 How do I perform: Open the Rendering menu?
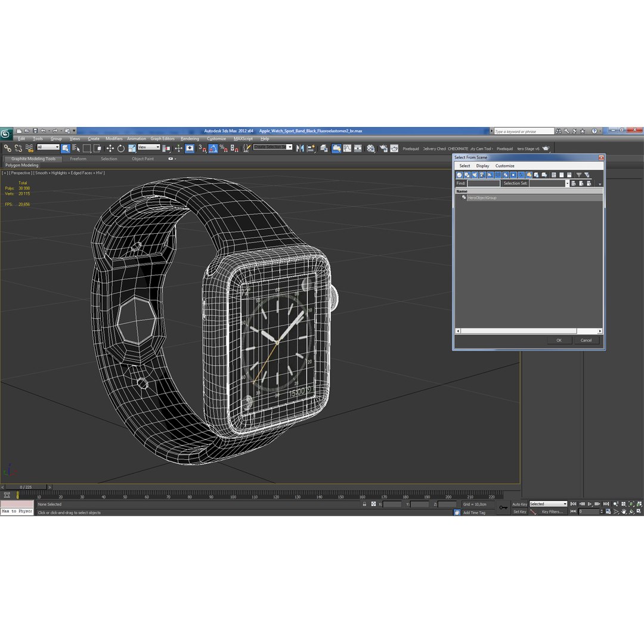[x=190, y=139]
